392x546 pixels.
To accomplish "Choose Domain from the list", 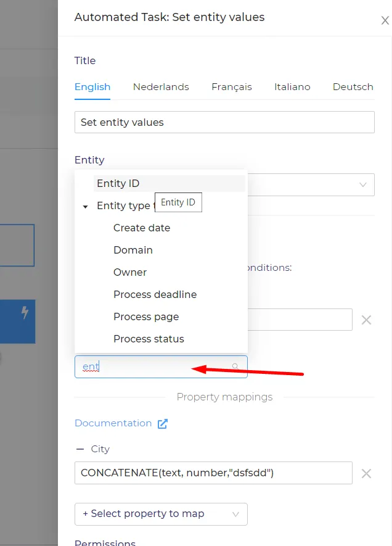I will click(x=133, y=250).
